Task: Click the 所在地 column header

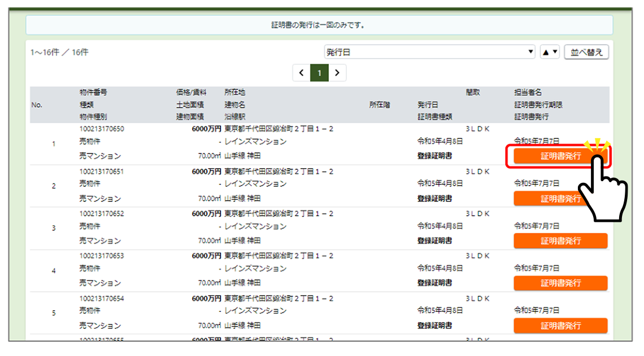Action: coord(234,93)
